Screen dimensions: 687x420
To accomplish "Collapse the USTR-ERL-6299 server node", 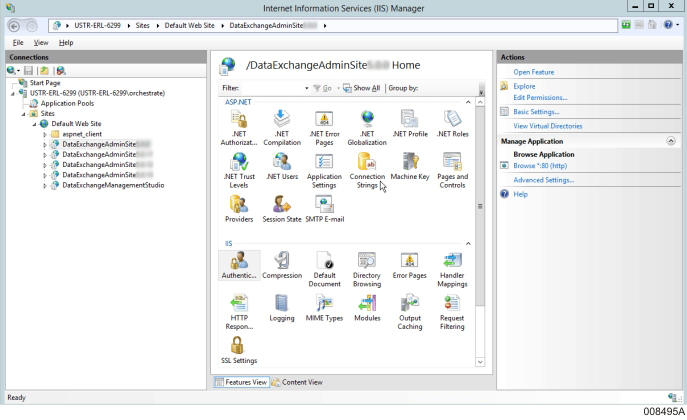I will pos(13,94).
